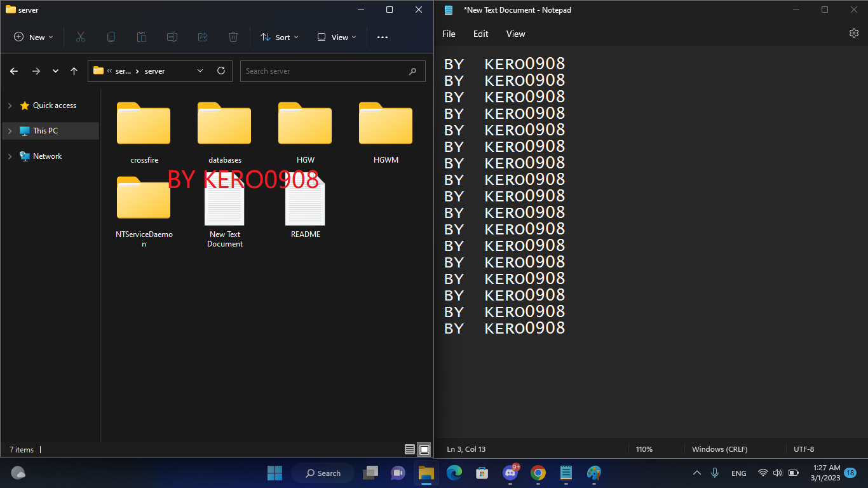
Task: Switch to large thumbnails layout view
Action: pos(423,449)
